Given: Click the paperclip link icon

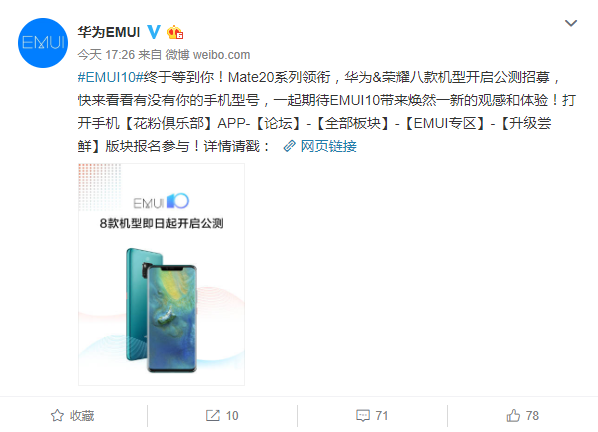Looking at the screenshot, I should point(289,146).
